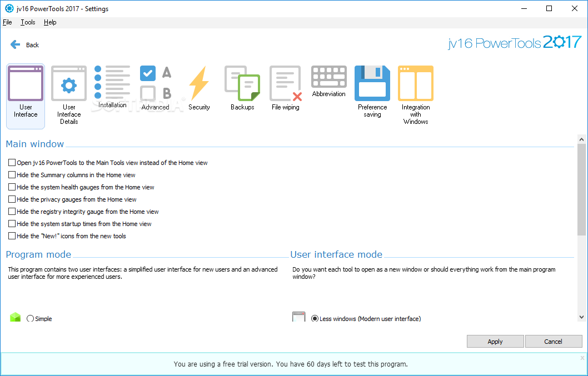The width and height of the screenshot is (588, 376).
Task: Click the Main window section heading
Action: [x=35, y=144]
